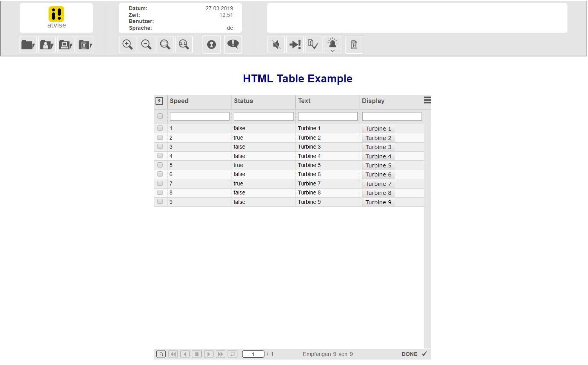Go to last page with double-right arrow
Screen dimensions: 588x365
(x=221, y=354)
